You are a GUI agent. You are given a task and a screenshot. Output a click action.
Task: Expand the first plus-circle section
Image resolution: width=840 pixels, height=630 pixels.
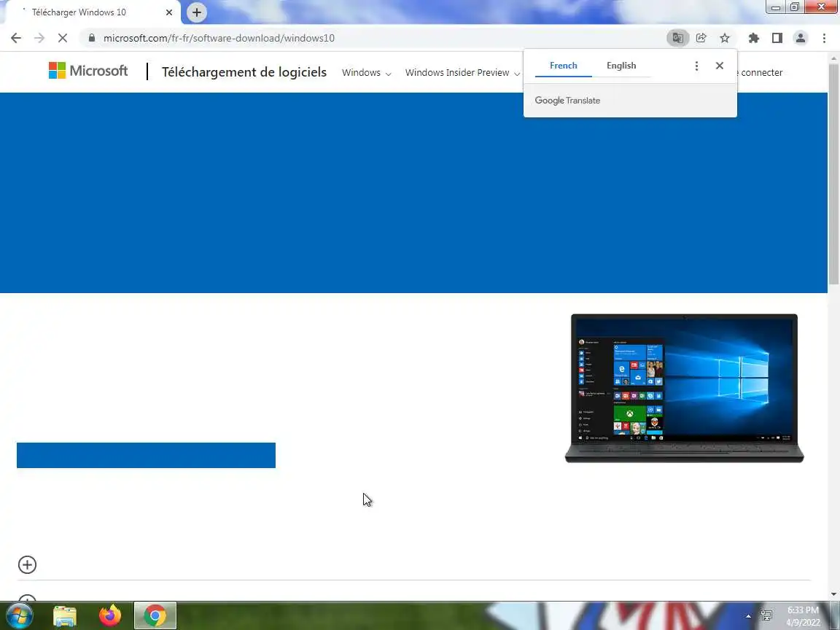click(x=27, y=564)
